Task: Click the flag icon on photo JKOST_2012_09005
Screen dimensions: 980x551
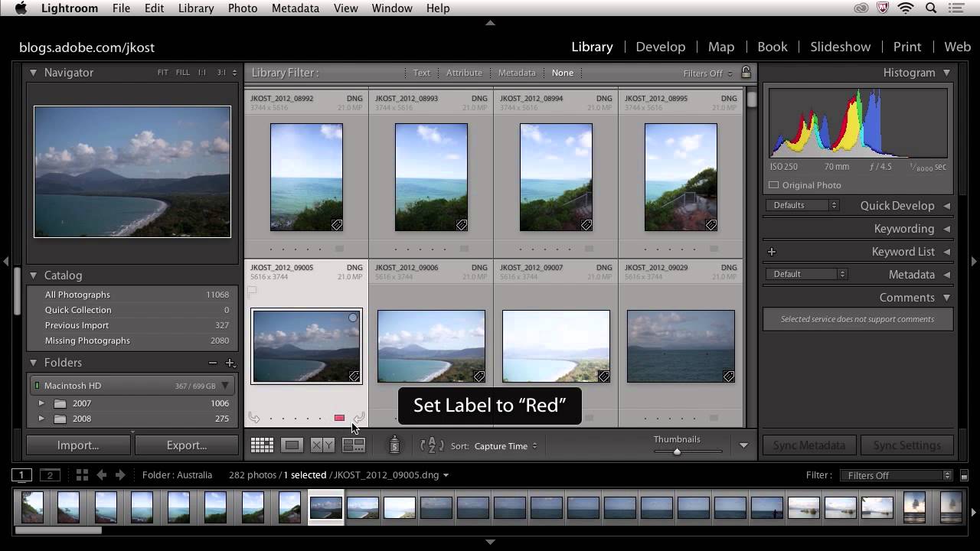Action: pos(253,292)
